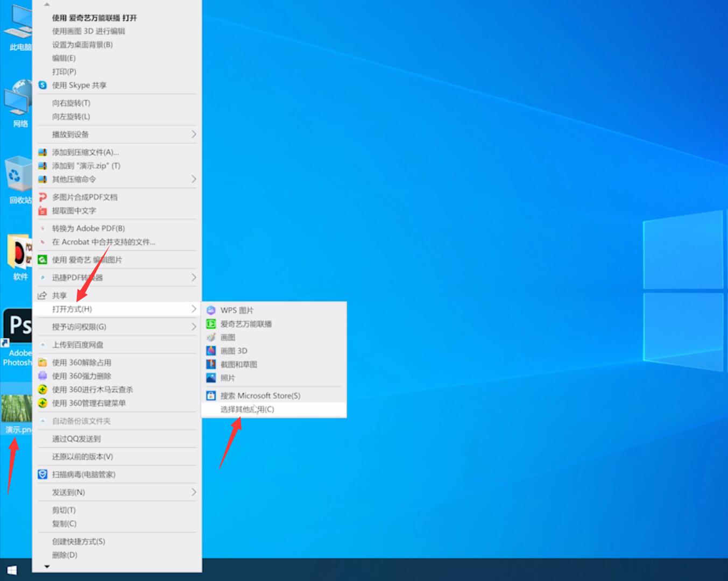This screenshot has height=581, width=728.
Task: Choose 向左旋转(L)
Action: coord(71,116)
